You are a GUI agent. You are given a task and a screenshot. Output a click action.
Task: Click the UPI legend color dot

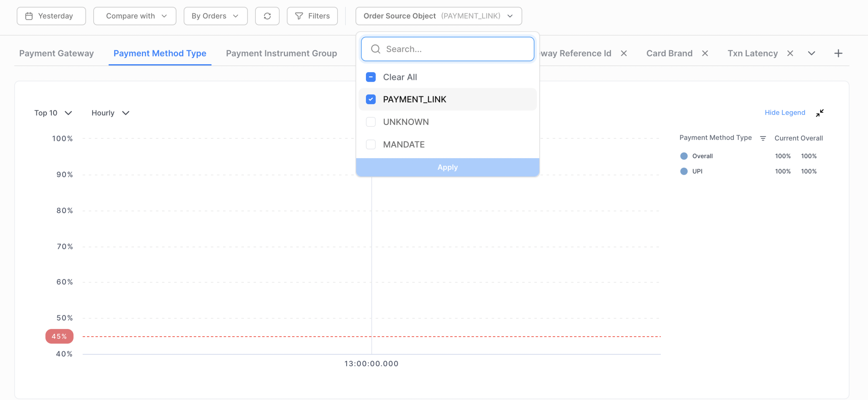[x=684, y=171]
